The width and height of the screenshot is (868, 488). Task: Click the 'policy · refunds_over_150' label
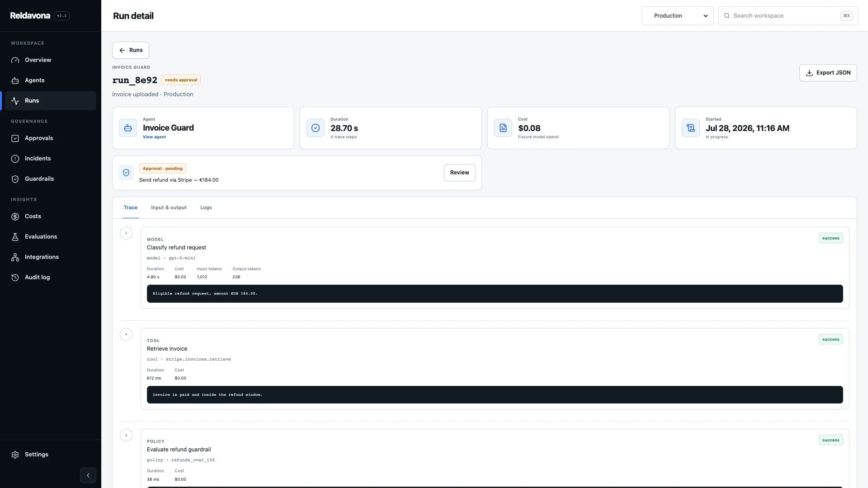tap(181, 460)
